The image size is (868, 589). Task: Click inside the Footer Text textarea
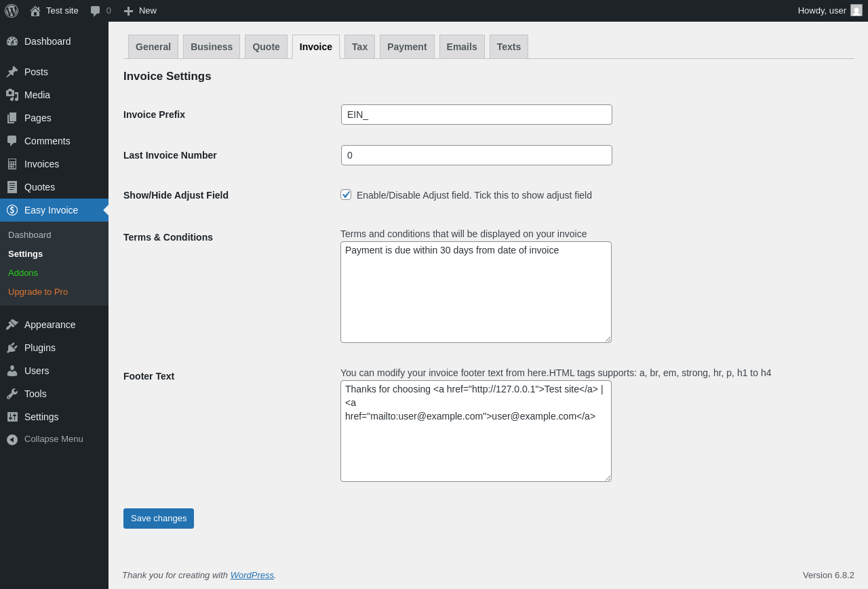476,431
